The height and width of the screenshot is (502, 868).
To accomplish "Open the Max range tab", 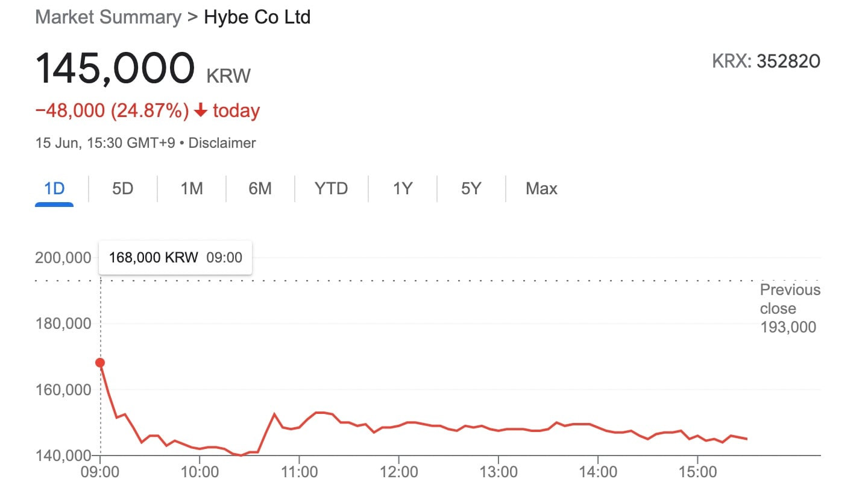I will click(x=541, y=189).
